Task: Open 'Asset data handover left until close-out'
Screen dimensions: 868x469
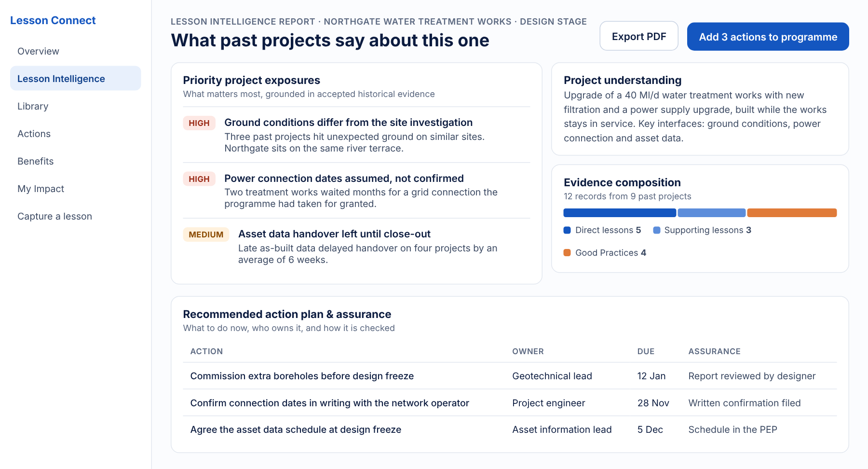Action: pos(334,234)
